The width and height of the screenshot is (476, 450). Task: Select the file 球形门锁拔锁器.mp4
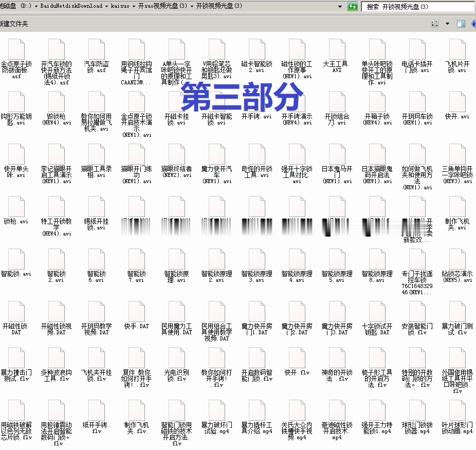point(417,418)
